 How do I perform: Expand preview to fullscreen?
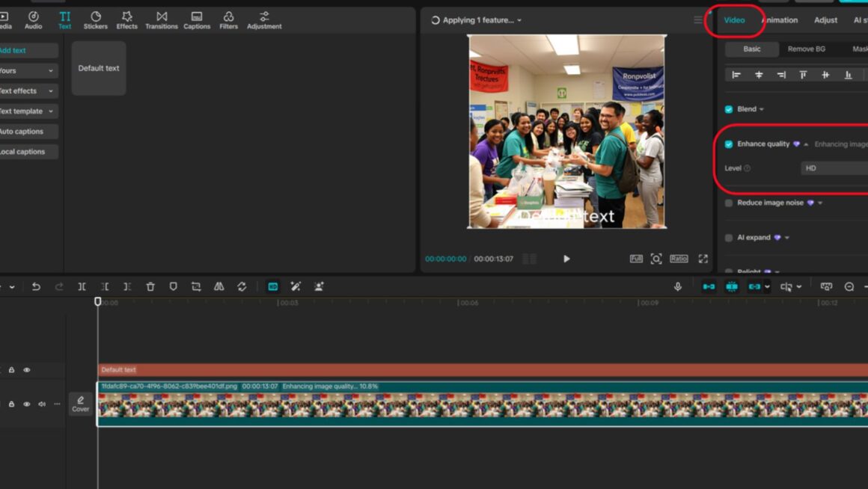point(703,259)
